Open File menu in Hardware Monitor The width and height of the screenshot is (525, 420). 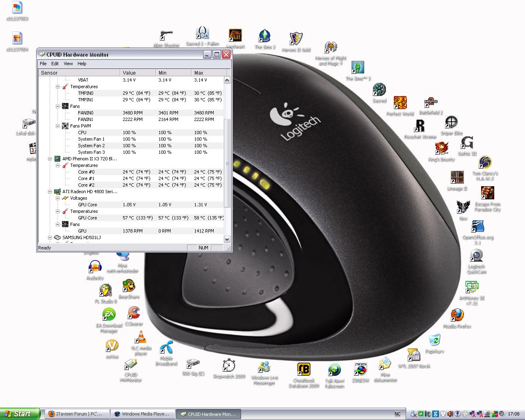(x=43, y=64)
